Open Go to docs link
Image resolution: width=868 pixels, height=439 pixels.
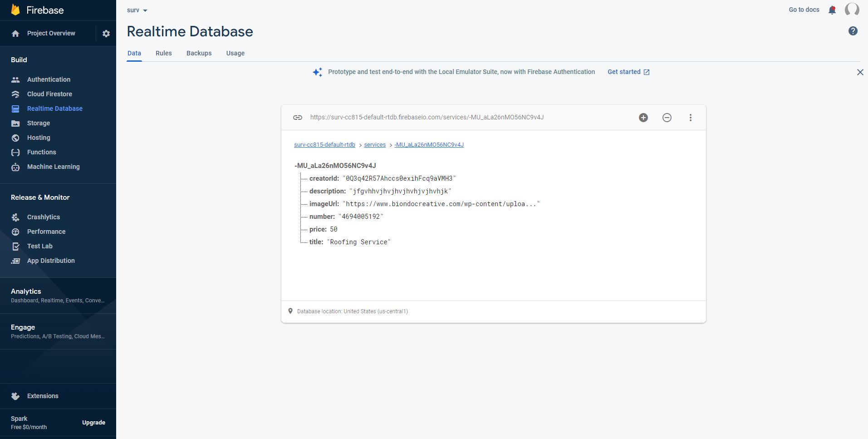[x=804, y=10]
